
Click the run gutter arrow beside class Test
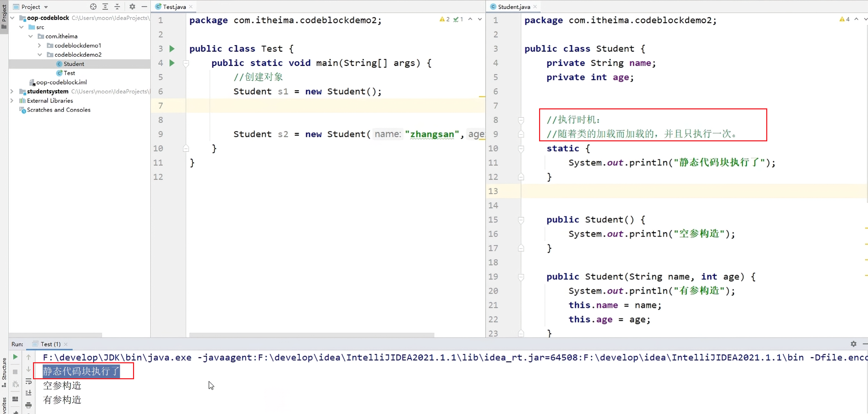172,49
